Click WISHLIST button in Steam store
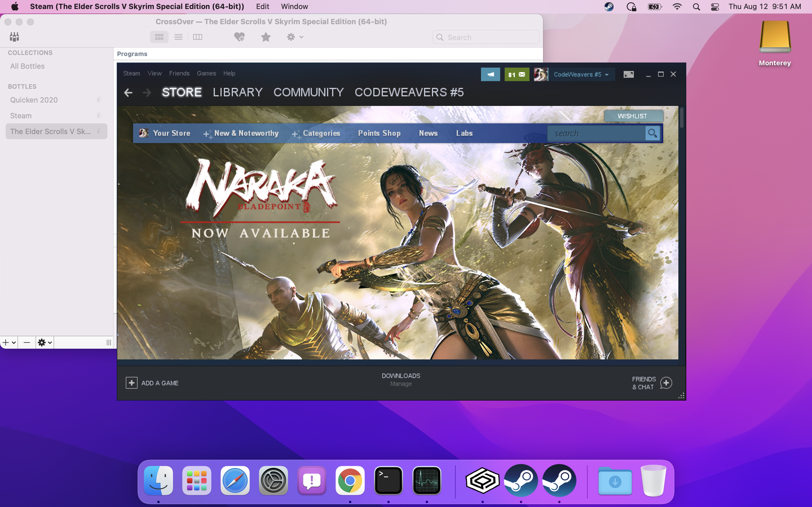 [x=632, y=116]
